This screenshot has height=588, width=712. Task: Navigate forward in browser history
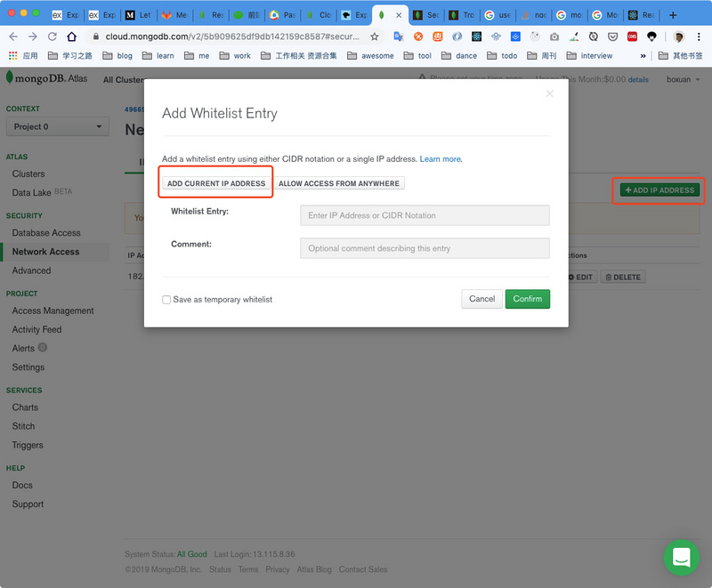33,36
